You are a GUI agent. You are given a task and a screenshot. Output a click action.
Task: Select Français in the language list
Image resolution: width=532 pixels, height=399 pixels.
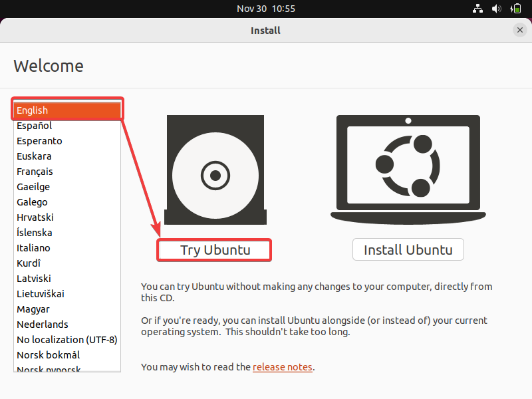coord(67,172)
